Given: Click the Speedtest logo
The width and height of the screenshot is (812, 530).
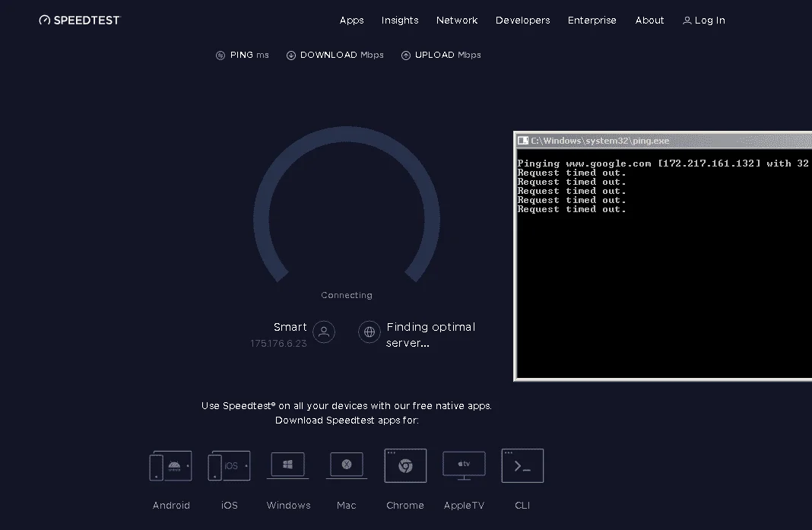Looking at the screenshot, I should (x=80, y=21).
